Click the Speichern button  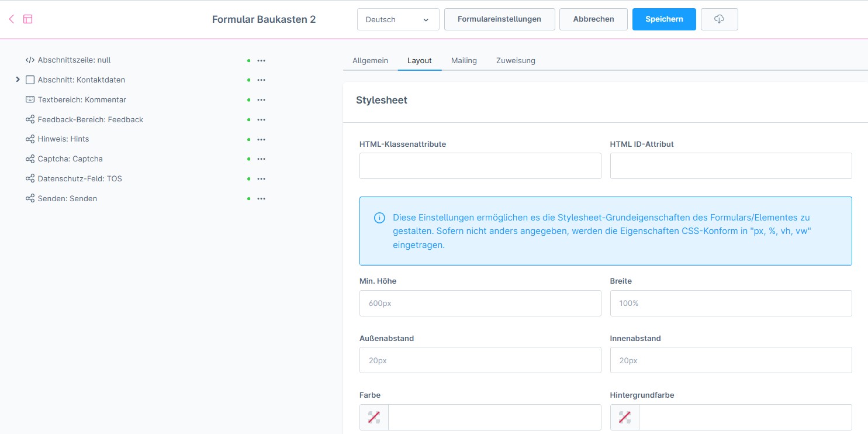pyautogui.click(x=664, y=19)
